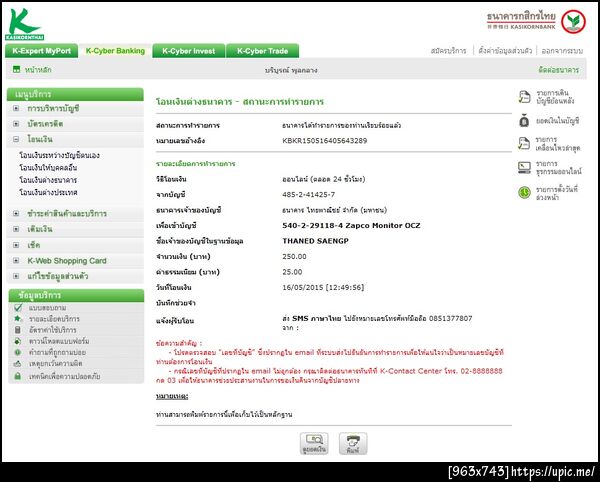The width and height of the screenshot is (600, 482).
Task: Expand the แก้ไขข้อมูลส่วนตัว menu
Action: coord(16,276)
